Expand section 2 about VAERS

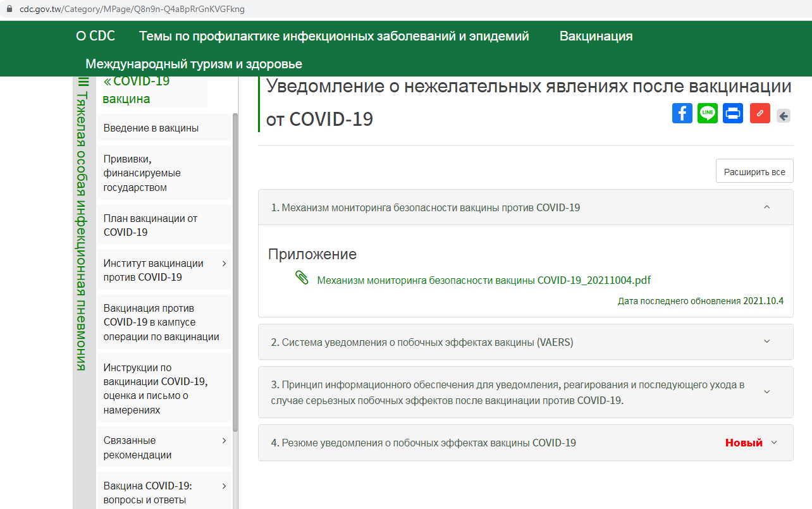point(766,342)
